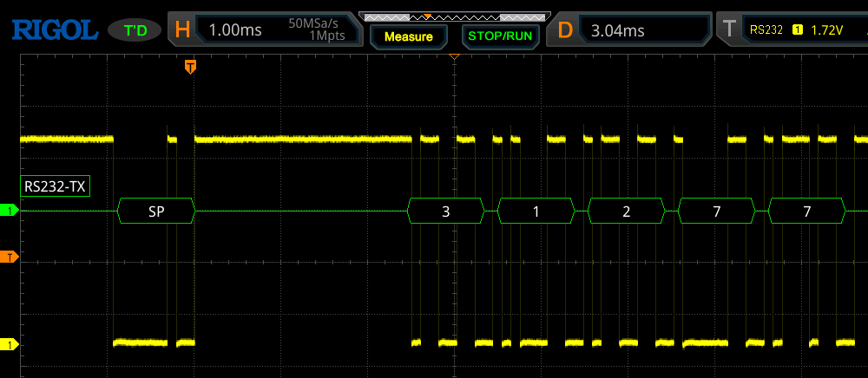Select the 1.00ms timebase value

[236, 29]
